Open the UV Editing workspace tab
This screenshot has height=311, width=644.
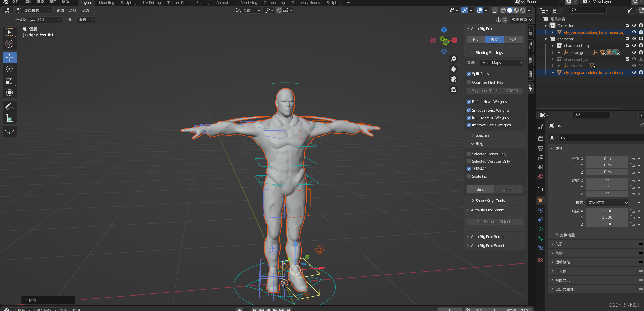point(152,3)
